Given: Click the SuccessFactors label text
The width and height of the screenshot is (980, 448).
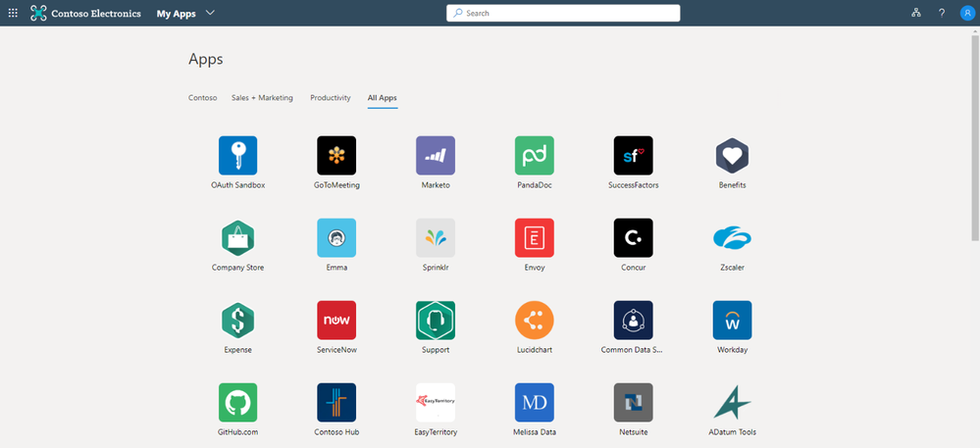Looking at the screenshot, I should pos(633,185).
